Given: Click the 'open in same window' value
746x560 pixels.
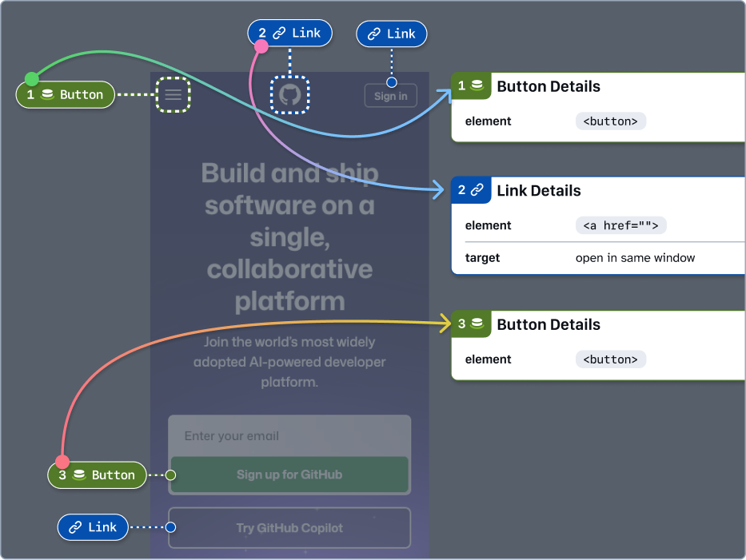Looking at the screenshot, I should [x=635, y=258].
